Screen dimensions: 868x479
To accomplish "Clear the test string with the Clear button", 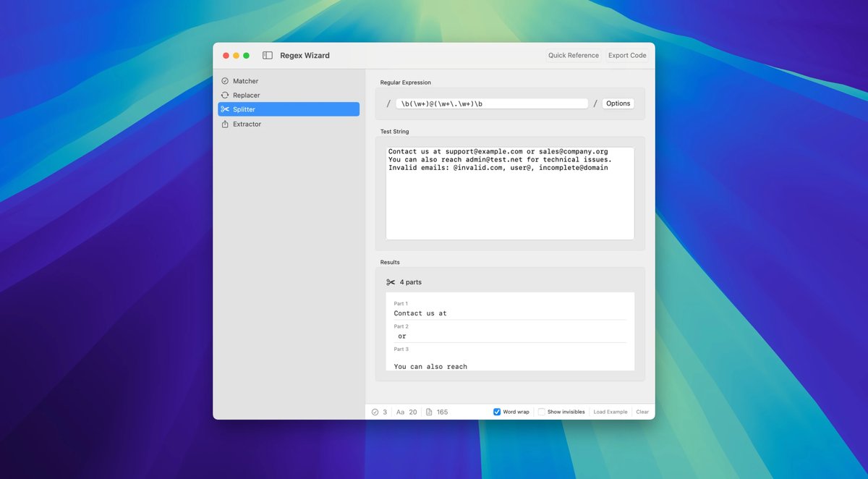I will 642,411.
